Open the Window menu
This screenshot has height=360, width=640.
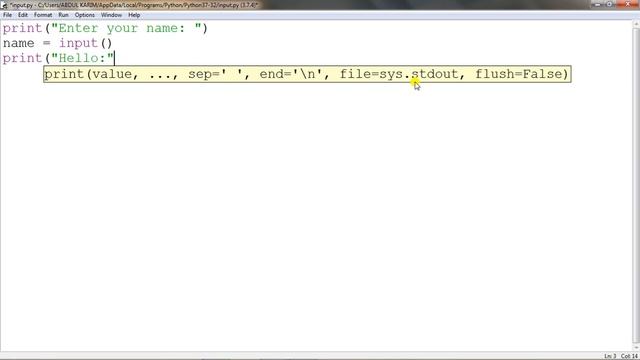click(x=111, y=15)
